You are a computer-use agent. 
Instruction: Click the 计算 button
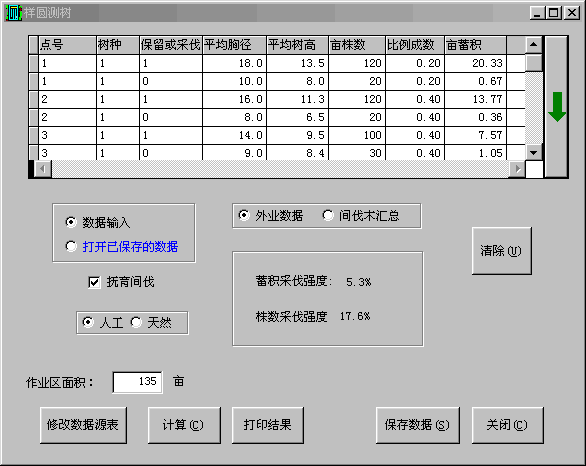(184, 425)
